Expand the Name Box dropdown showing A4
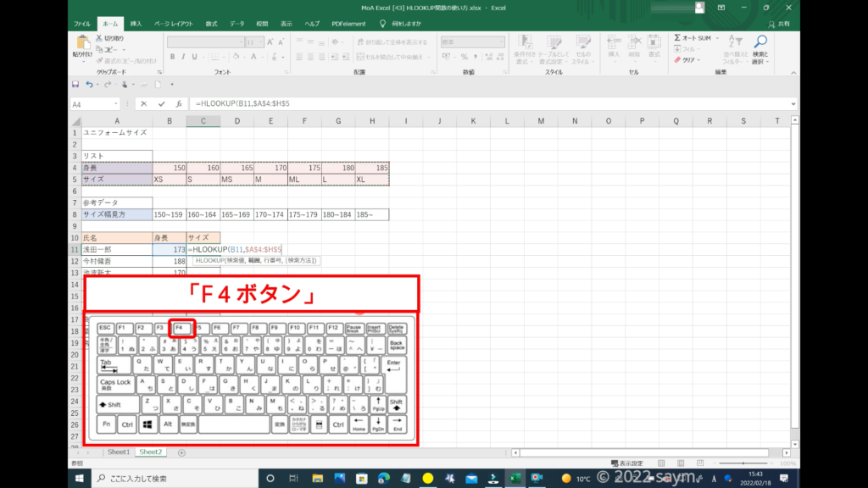Image resolution: width=868 pixels, height=488 pixels. (116, 103)
